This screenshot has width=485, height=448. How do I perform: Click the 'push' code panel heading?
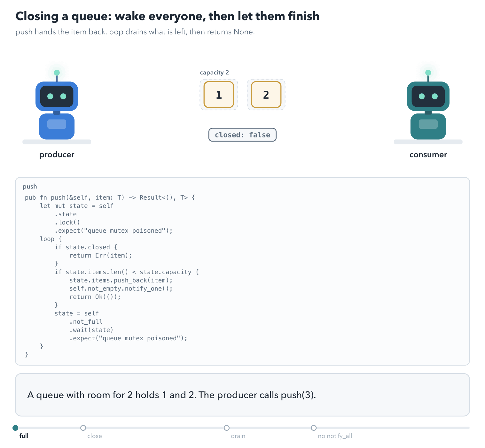click(x=30, y=187)
